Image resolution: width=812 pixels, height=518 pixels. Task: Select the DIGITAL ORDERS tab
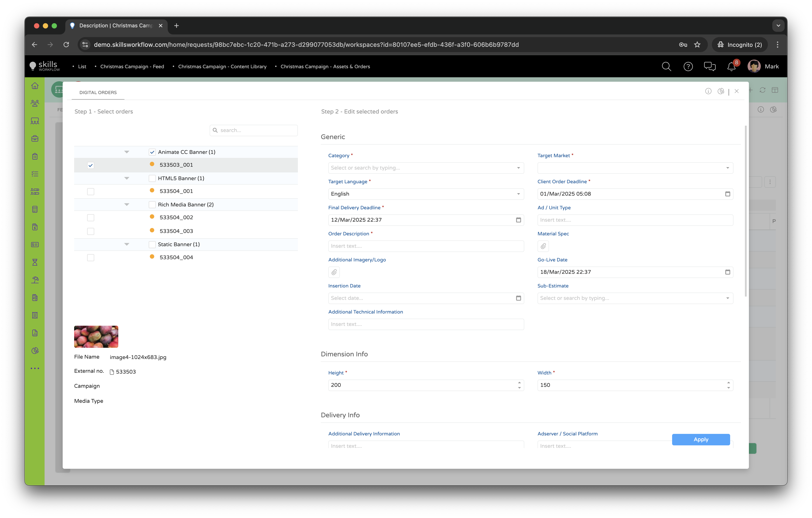98,93
